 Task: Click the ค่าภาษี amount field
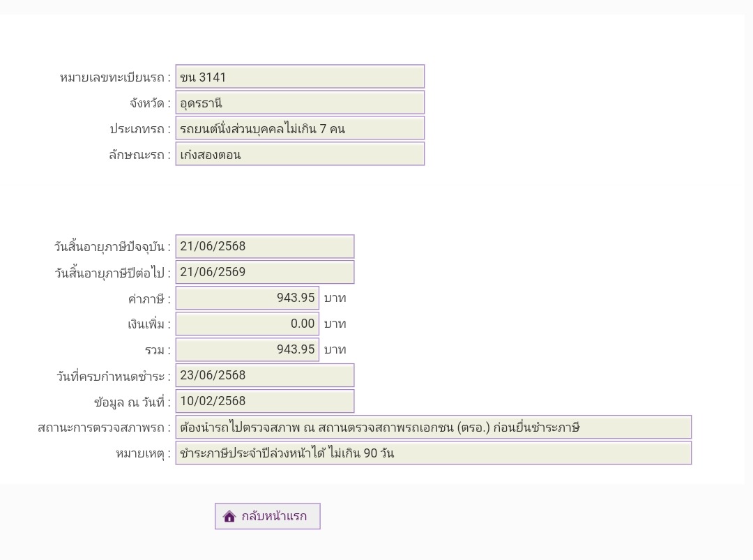click(247, 298)
